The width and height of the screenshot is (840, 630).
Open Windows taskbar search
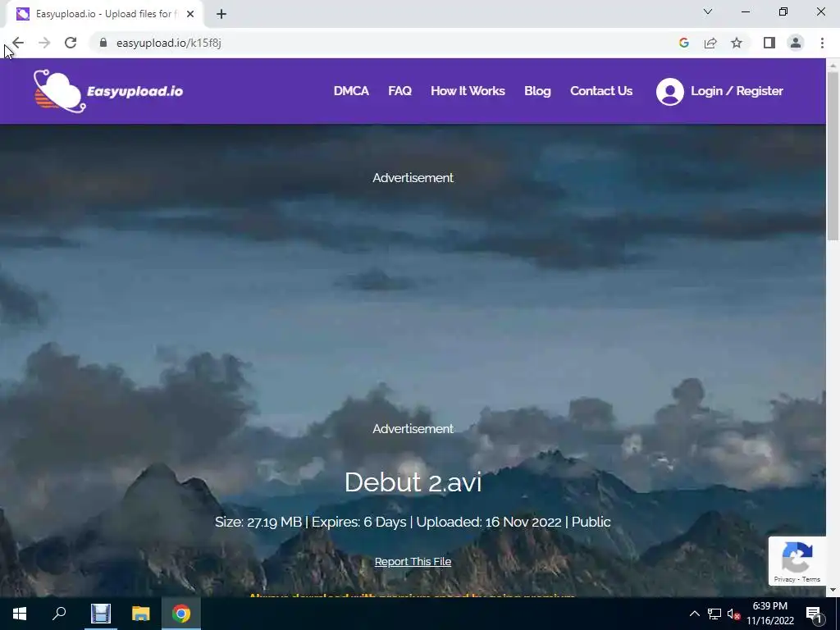[59, 614]
